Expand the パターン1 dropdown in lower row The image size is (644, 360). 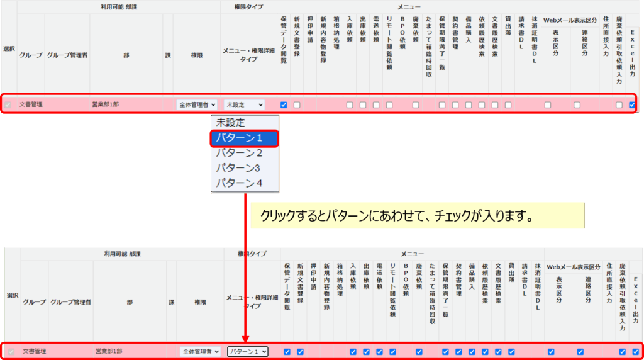248,351
